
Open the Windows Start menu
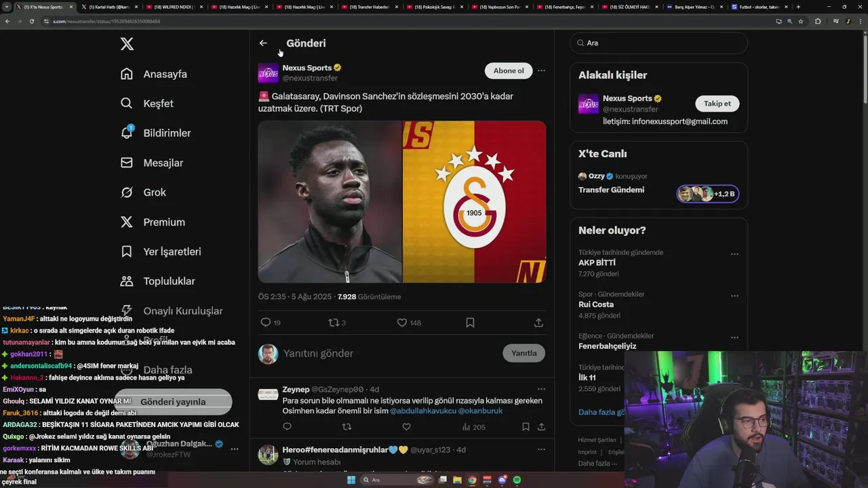[351, 480]
